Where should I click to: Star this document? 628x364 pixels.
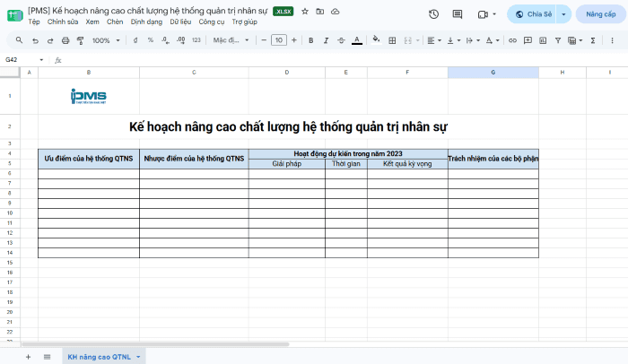click(x=305, y=12)
